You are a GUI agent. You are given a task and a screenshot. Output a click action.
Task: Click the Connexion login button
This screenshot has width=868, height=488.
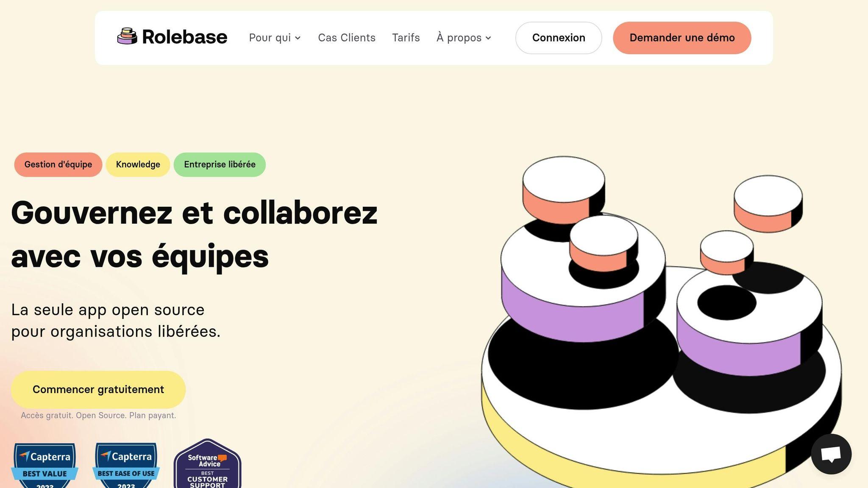coord(559,38)
